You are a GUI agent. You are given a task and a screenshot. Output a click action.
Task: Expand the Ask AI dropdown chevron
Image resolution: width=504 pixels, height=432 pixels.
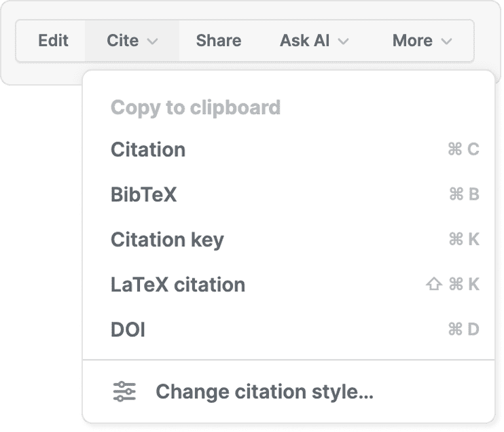(x=343, y=41)
